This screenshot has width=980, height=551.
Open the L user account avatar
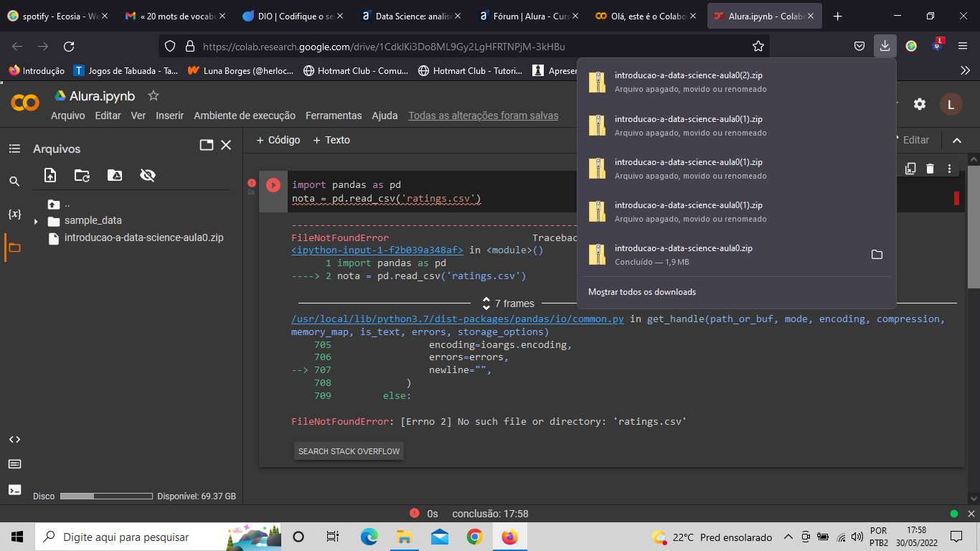click(951, 105)
